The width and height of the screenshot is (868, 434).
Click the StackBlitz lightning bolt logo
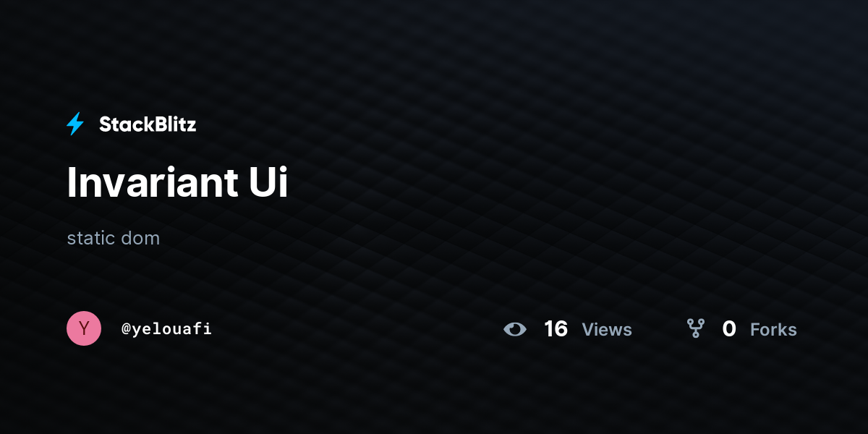[x=75, y=124]
